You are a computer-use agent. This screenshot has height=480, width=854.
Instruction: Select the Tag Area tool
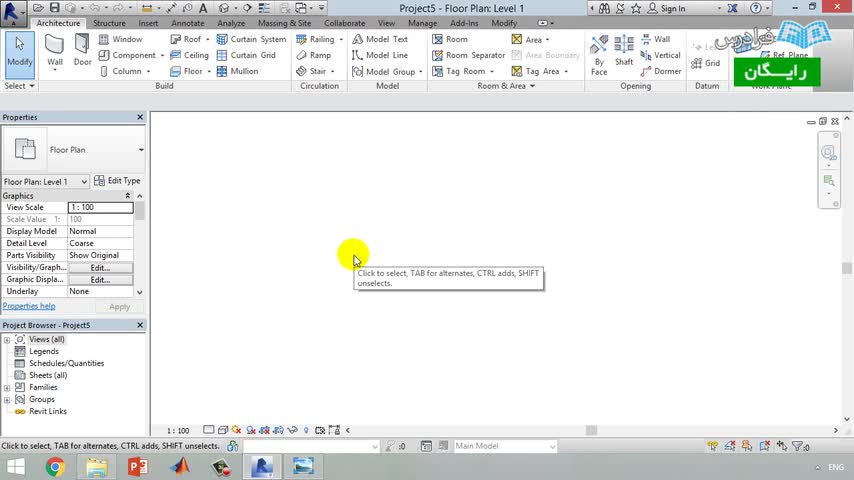coord(535,71)
